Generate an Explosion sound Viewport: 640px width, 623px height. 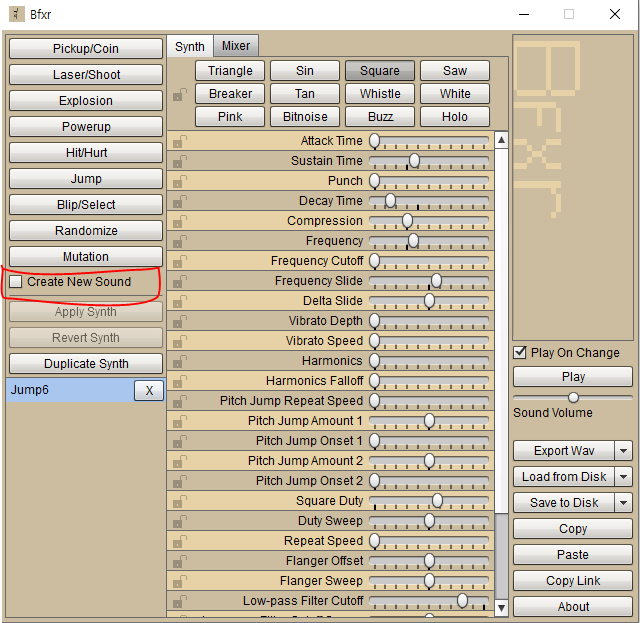point(86,100)
